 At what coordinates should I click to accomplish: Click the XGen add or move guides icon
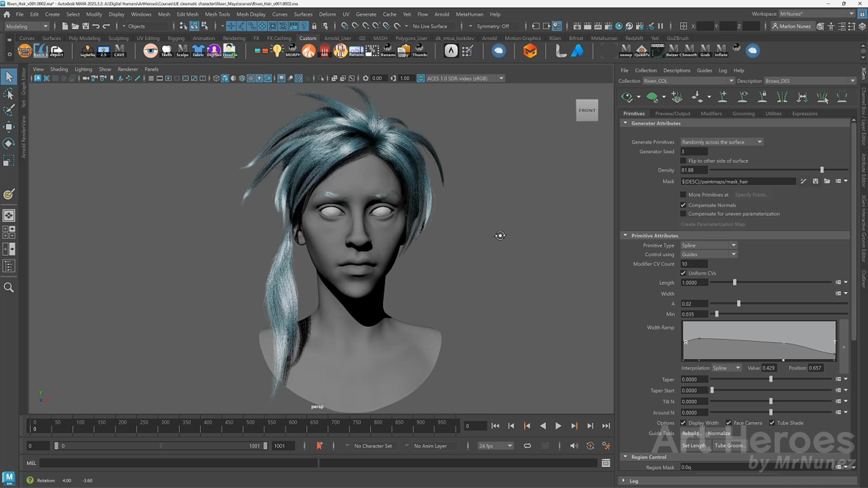(x=677, y=97)
